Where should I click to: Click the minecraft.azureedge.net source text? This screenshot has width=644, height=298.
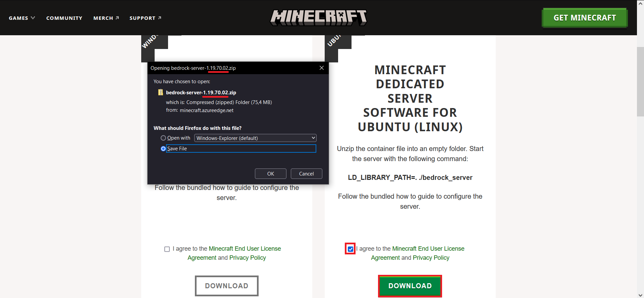[207, 110]
